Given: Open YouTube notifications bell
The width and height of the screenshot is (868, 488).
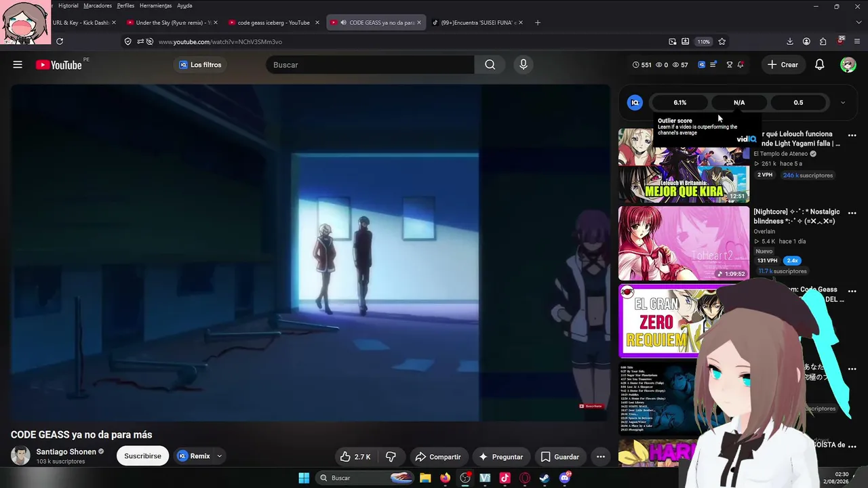Looking at the screenshot, I should click(819, 64).
